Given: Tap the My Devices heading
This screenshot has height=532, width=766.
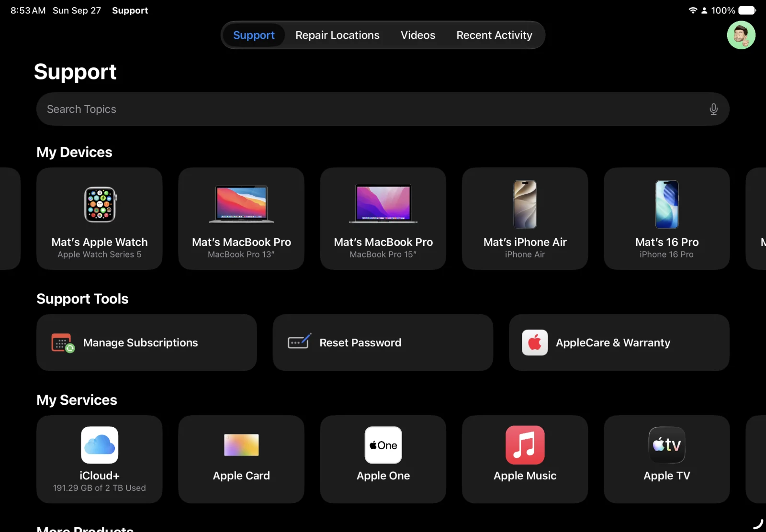Looking at the screenshot, I should click(x=74, y=152).
